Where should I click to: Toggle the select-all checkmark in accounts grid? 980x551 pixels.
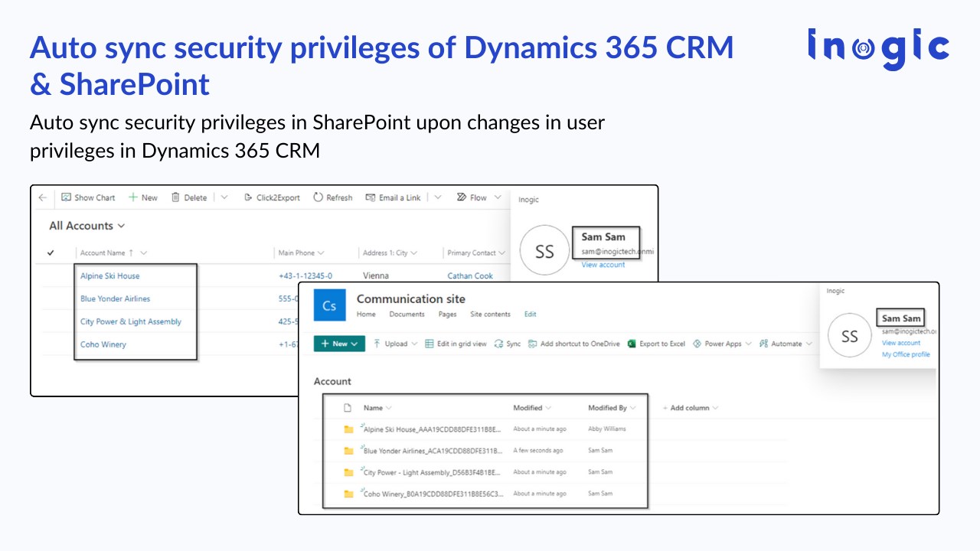click(51, 253)
